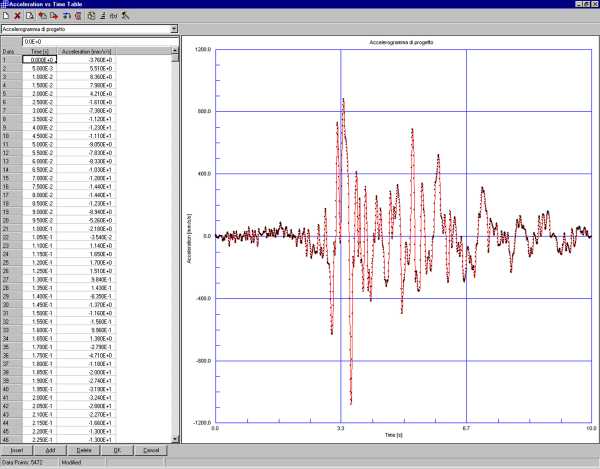Open the Accelerogramma di progetto dropdown
600x469 pixels.
pos(175,29)
